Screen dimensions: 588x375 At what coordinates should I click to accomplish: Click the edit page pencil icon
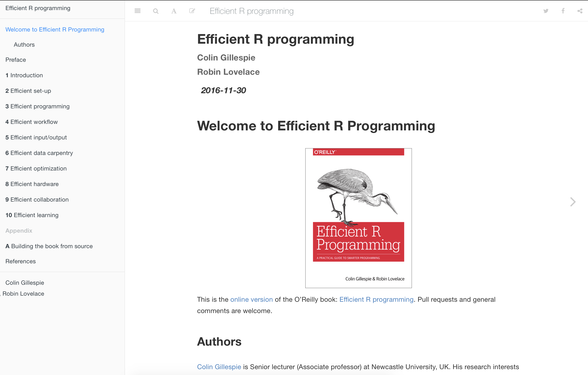(192, 11)
